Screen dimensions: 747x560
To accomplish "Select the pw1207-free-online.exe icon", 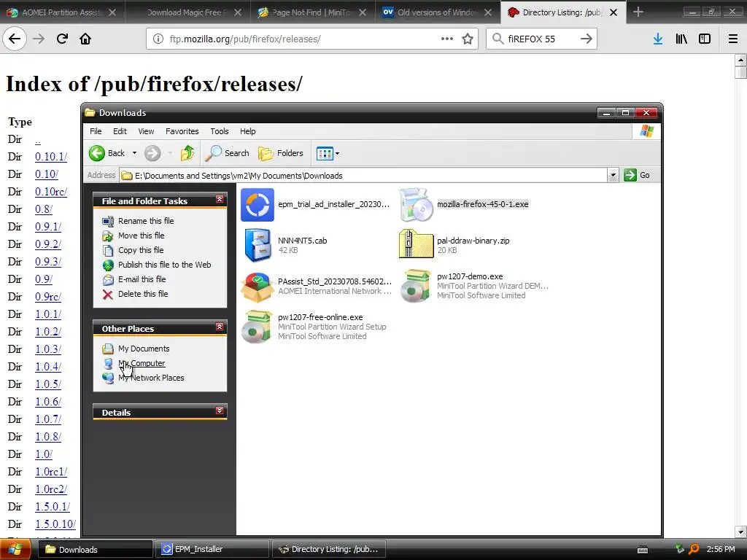I will point(258,327).
